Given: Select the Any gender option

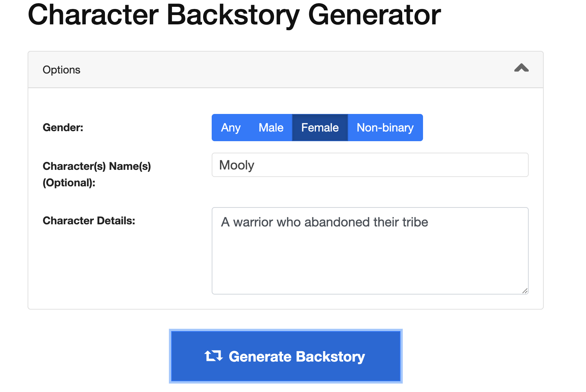Looking at the screenshot, I should [230, 127].
